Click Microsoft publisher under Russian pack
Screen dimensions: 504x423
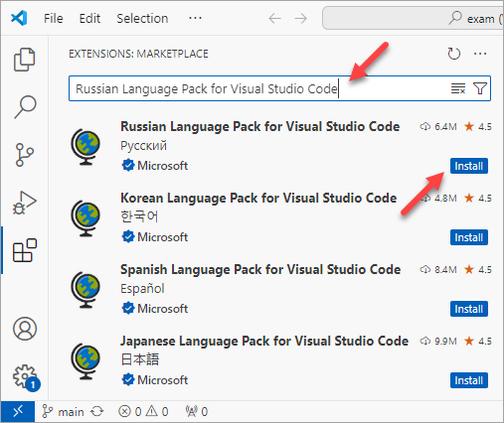pos(162,166)
